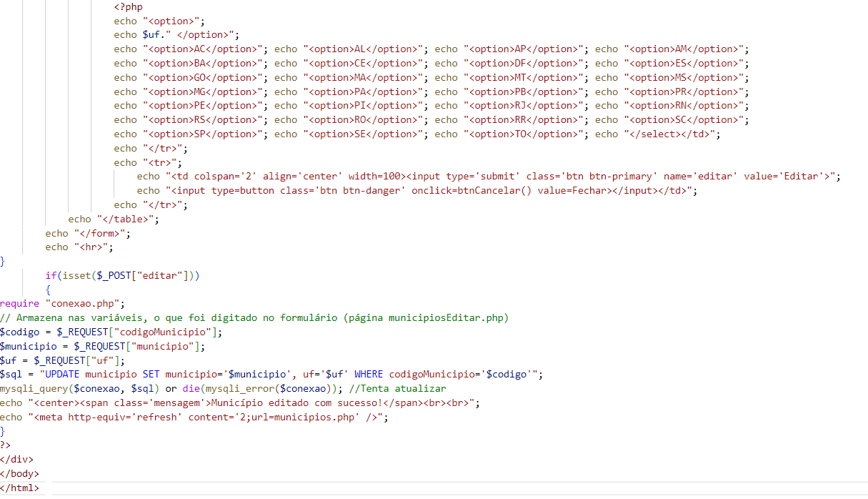Click the $codigo variable assignment line
Viewport: 868px width, 499px height.
(111, 332)
